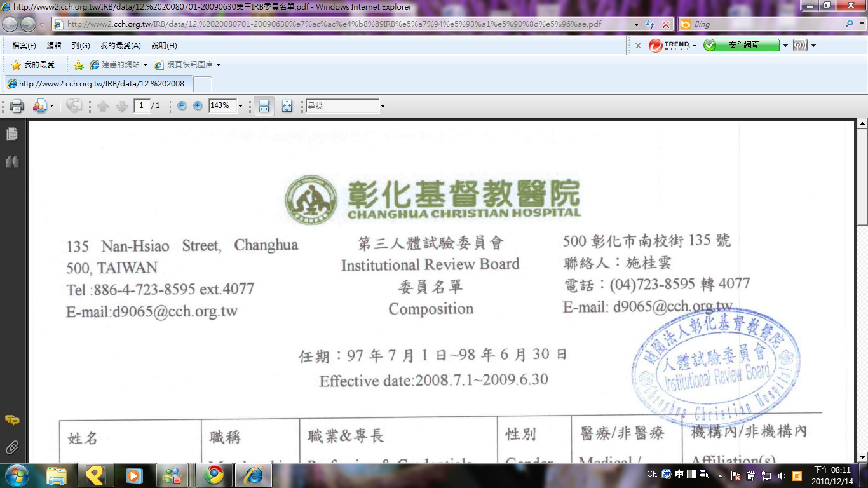
Task: Open the 說明(H) menu
Action: click(x=164, y=46)
